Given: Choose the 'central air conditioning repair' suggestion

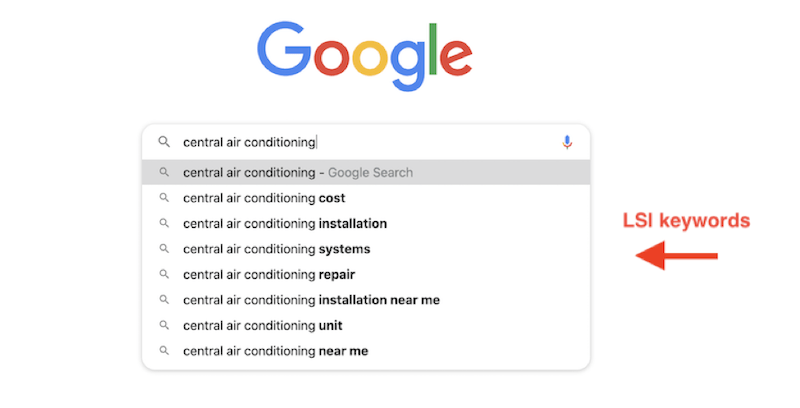Looking at the screenshot, I should coord(268,274).
